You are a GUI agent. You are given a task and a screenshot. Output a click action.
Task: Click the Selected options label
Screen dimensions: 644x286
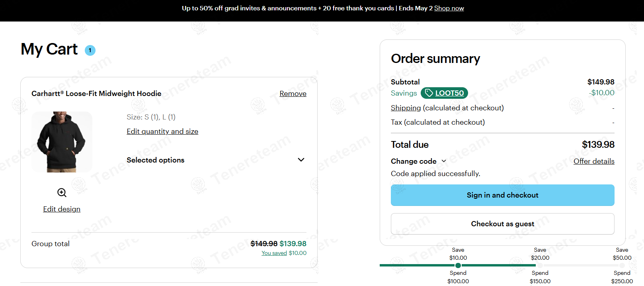(x=155, y=160)
